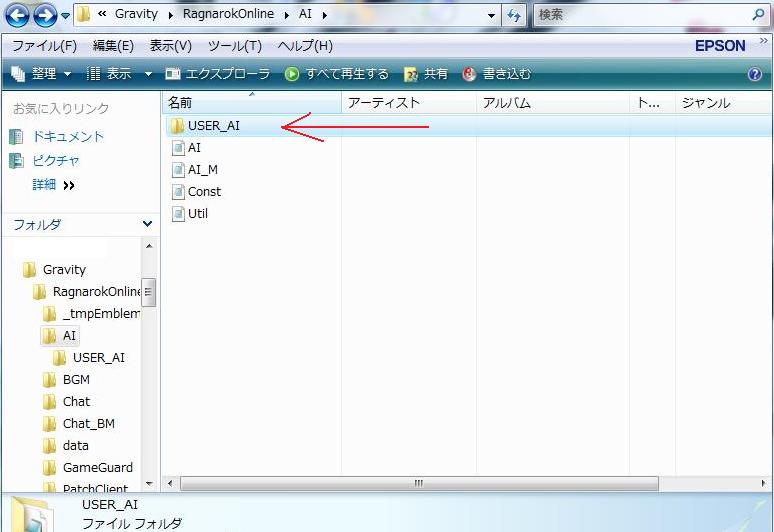The image size is (774, 532).
Task: Open the ピクチャ favorite link
Action: [44, 160]
